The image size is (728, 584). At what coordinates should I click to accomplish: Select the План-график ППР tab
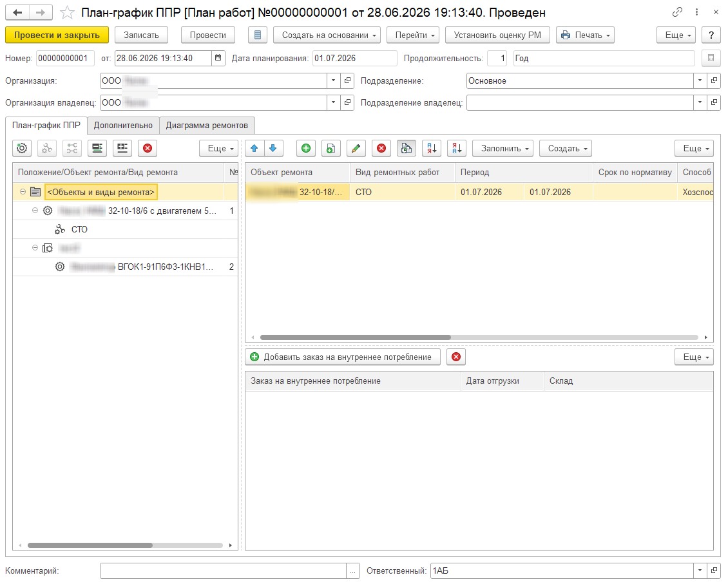pyautogui.click(x=46, y=126)
